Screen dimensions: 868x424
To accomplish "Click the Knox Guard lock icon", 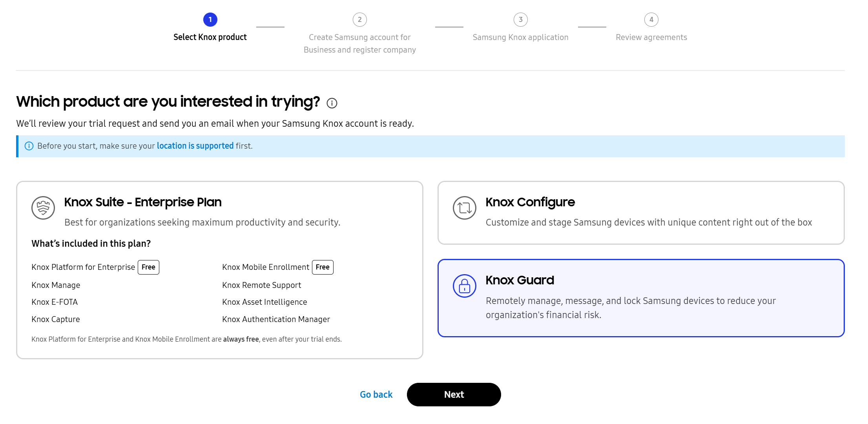I will [x=464, y=286].
